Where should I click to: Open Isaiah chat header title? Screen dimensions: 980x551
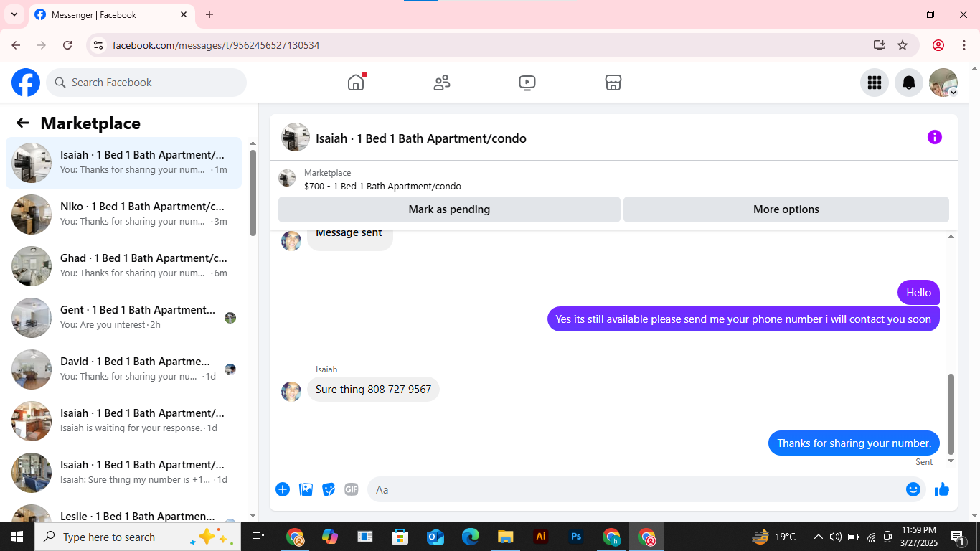421,138
